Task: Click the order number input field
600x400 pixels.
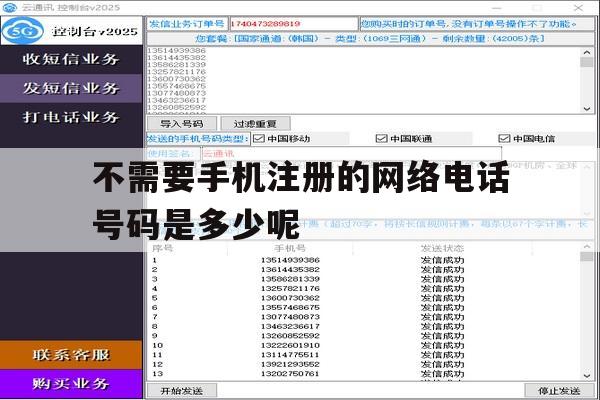Action: tap(293, 24)
